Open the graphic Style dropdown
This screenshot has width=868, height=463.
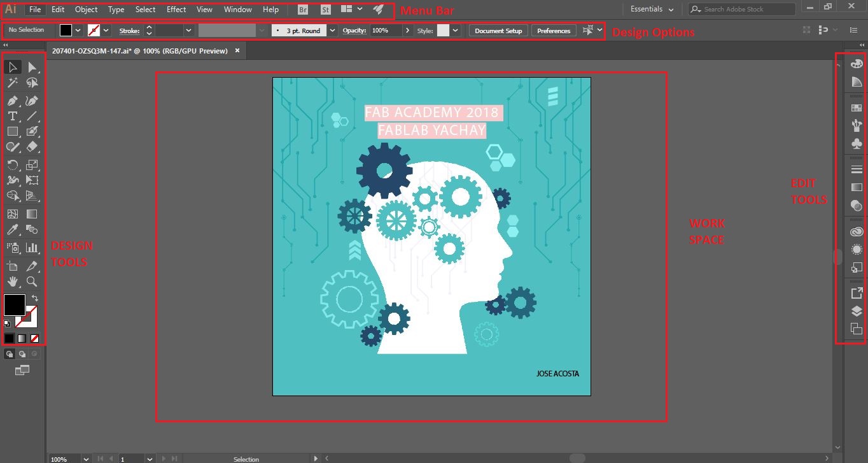click(456, 31)
